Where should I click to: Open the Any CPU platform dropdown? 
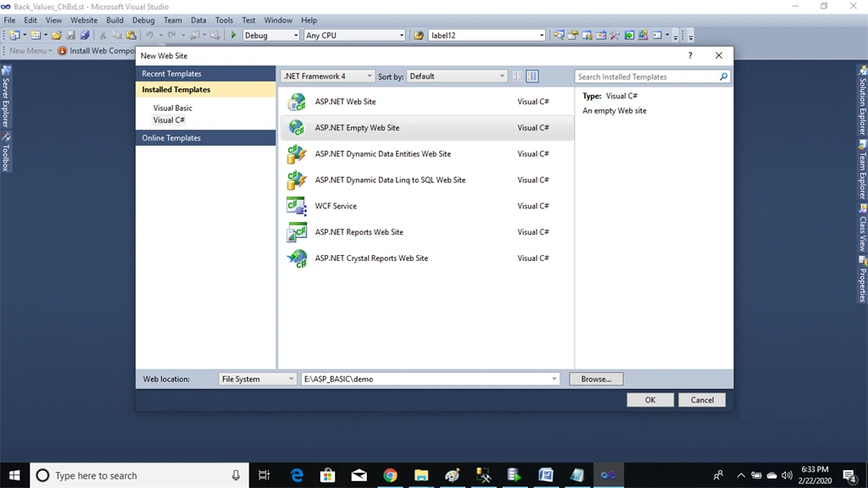pos(354,36)
